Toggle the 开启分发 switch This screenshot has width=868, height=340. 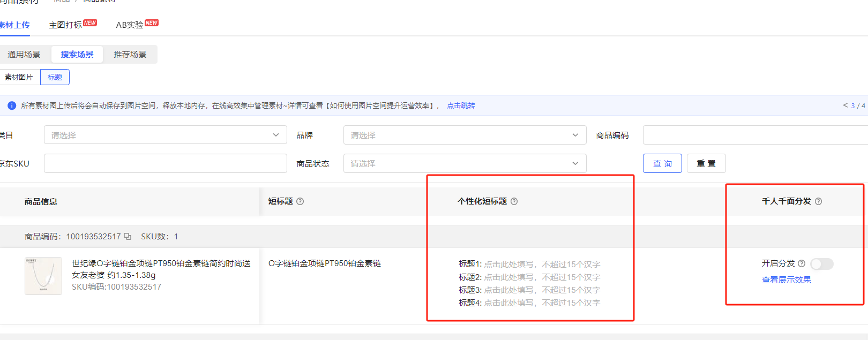pos(821,263)
